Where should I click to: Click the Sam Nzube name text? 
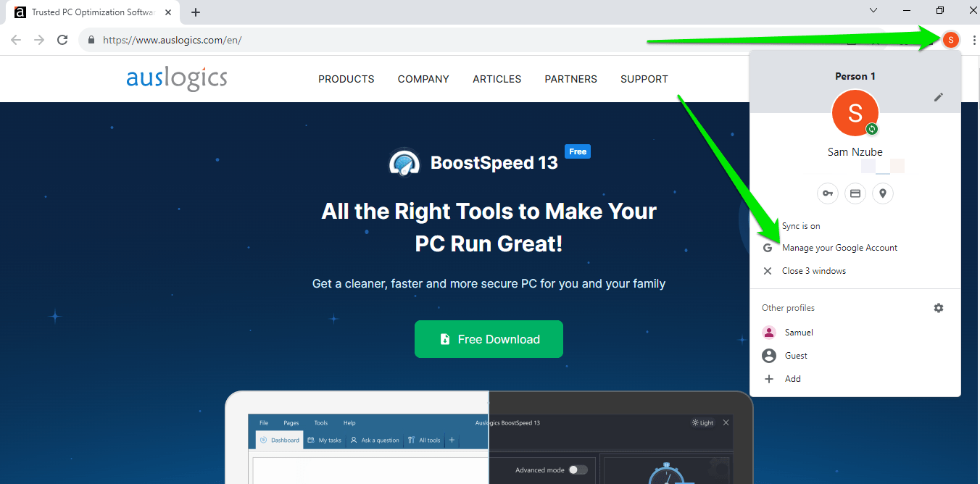(x=855, y=152)
